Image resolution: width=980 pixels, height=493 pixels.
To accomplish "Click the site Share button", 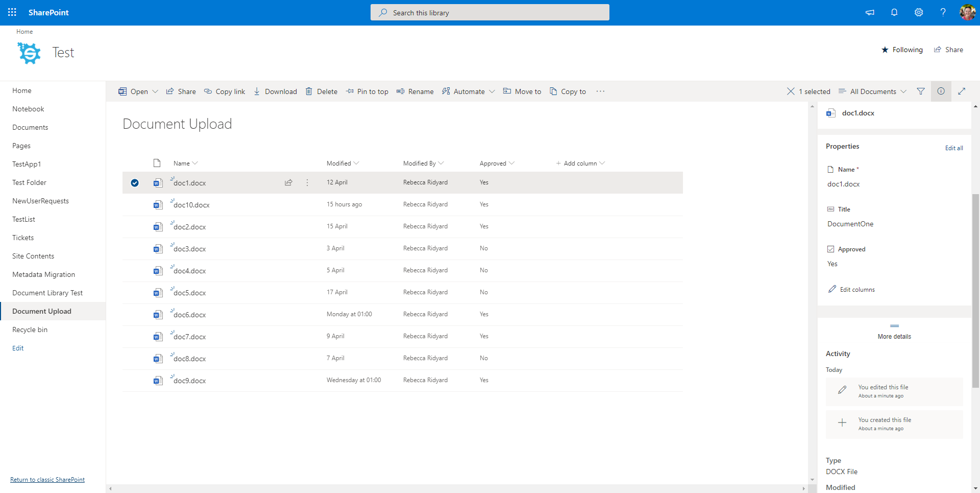I will tap(949, 50).
